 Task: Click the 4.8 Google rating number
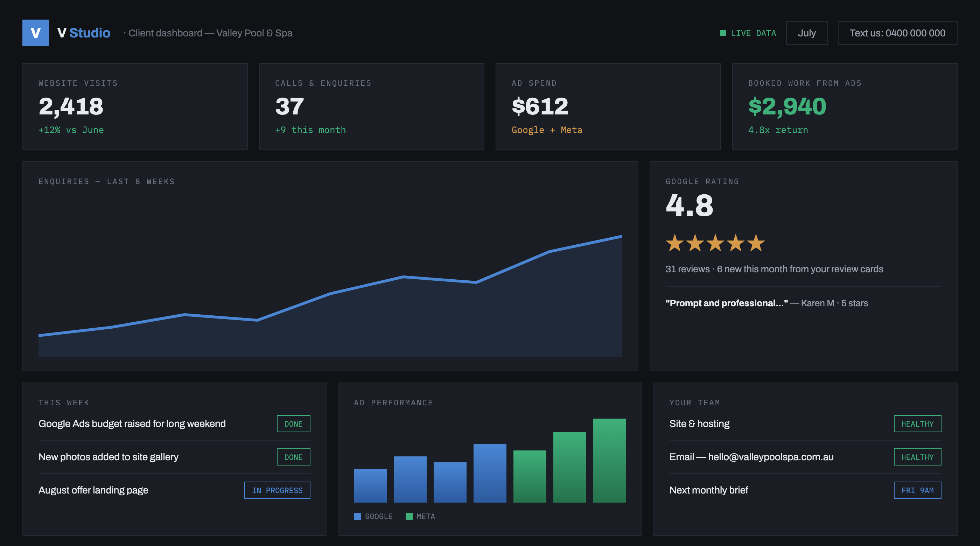(x=689, y=205)
